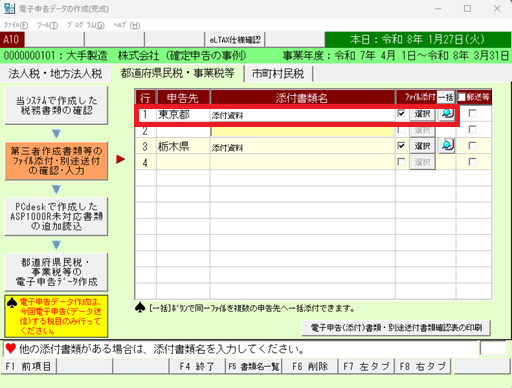Click 当システムで作成した税務書類の確認 button
This screenshot has height=388, width=512.
tap(56, 106)
